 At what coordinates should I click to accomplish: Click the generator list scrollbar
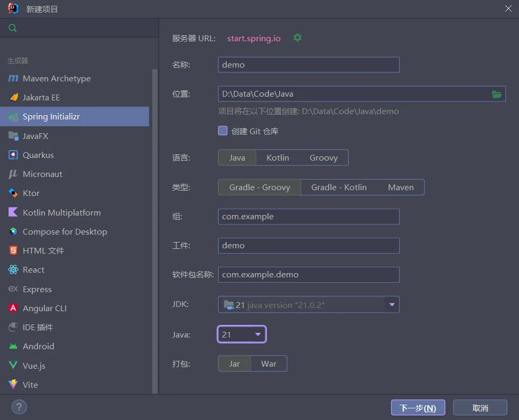[154, 231]
